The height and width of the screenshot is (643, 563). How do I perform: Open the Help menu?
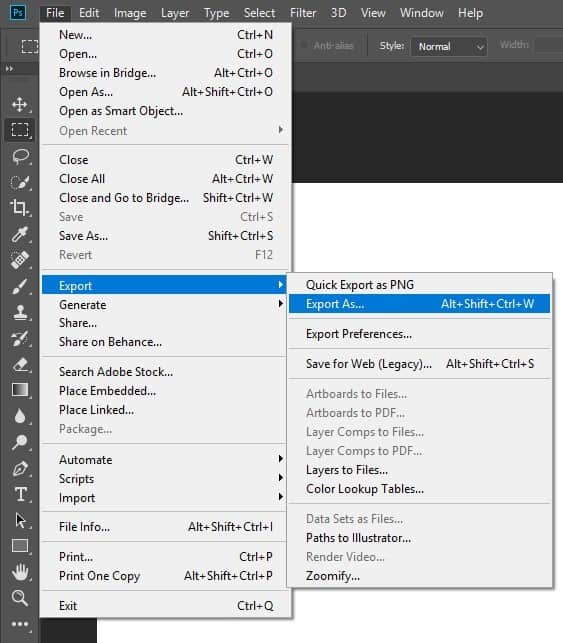(470, 13)
